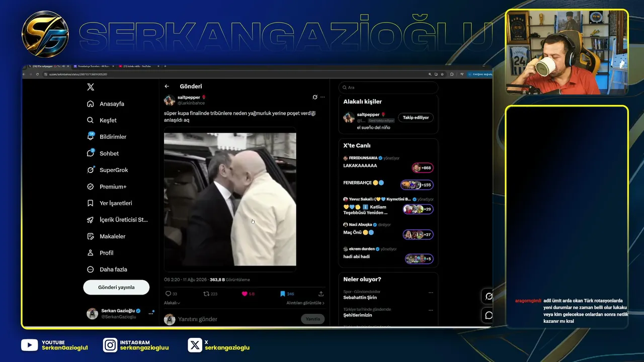Click the X logo in the sidebar
This screenshot has width=644, height=362.
click(91, 87)
